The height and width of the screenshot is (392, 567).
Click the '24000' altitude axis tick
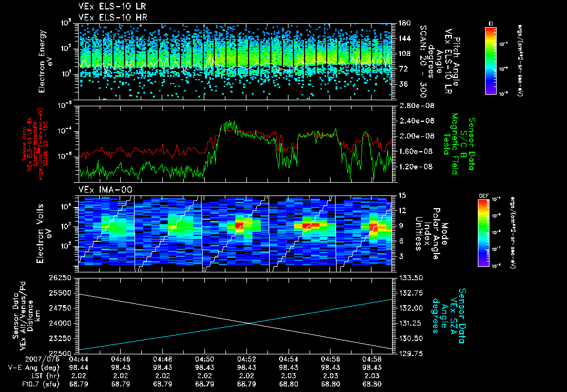[60, 323]
